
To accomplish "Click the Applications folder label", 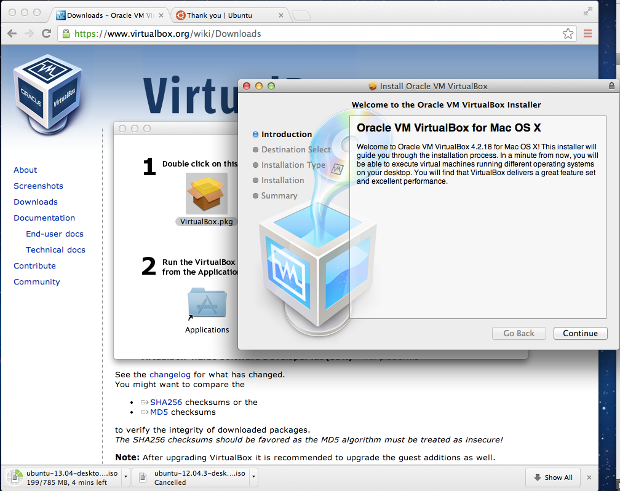I will click(x=207, y=330).
